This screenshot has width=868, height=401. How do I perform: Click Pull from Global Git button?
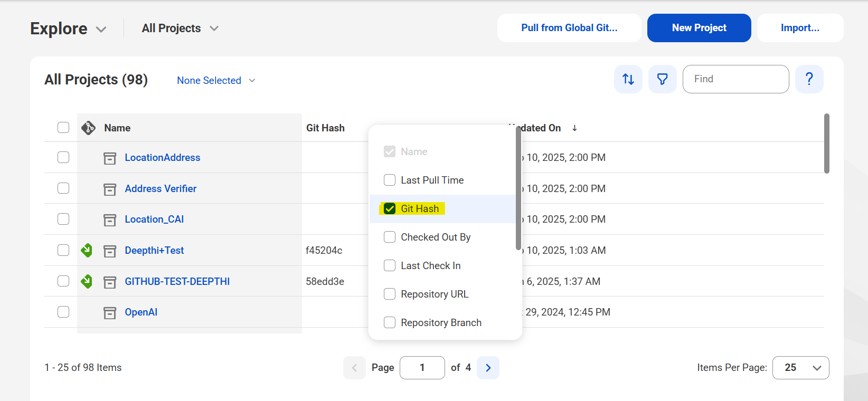point(569,28)
